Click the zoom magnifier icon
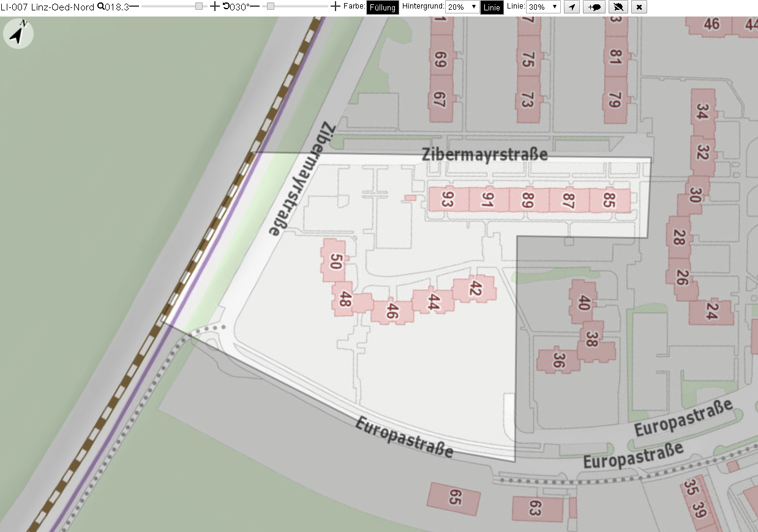758x532 pixels. coord(100,7)
